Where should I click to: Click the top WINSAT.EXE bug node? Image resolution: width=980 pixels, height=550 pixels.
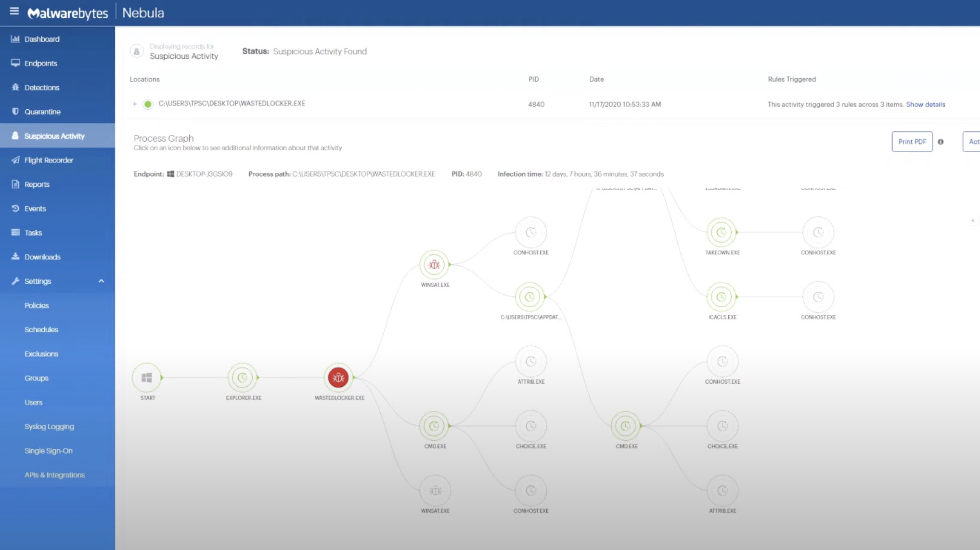tap(434, 264)
